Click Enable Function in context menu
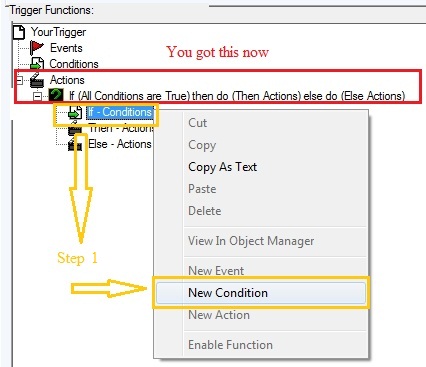The image size is (426, 367). click(230, 344)
